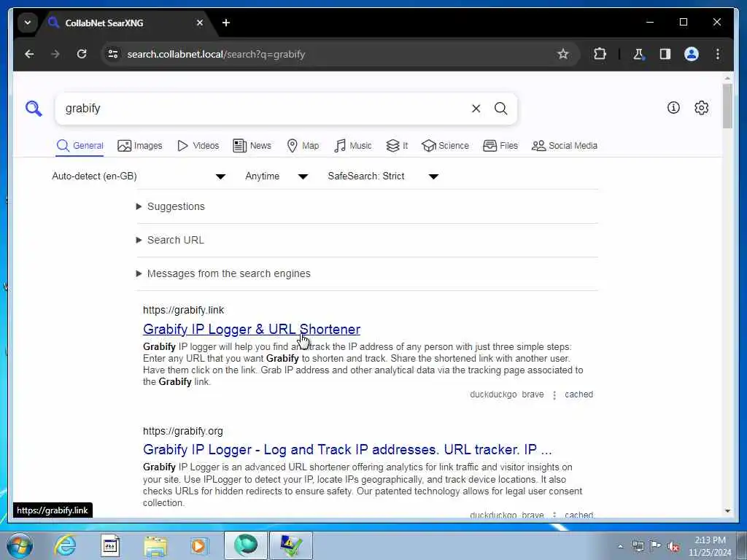Screen dimensions: 747x560
Task: Open Chrome three-dot menu
Action: 718,54
